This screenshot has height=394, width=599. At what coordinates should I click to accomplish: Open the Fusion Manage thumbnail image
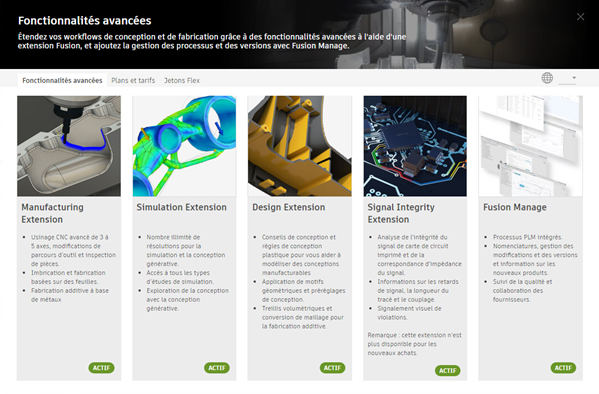pos(531,146)
